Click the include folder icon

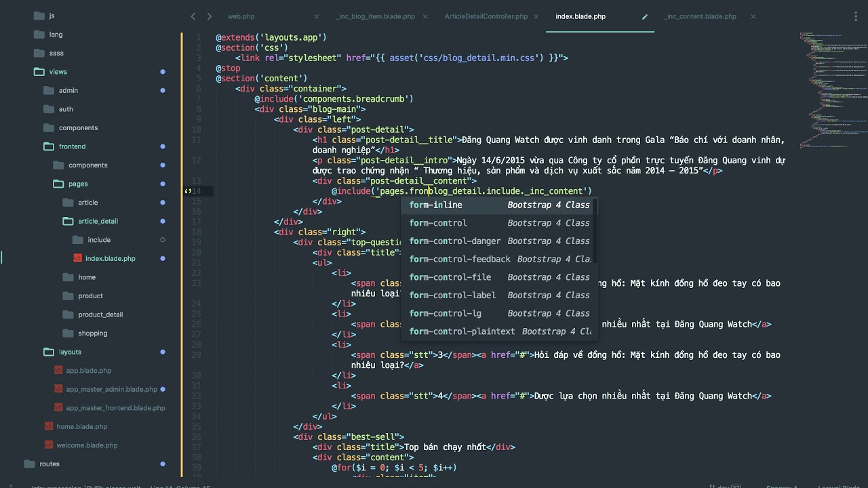(x=77, y=240)
